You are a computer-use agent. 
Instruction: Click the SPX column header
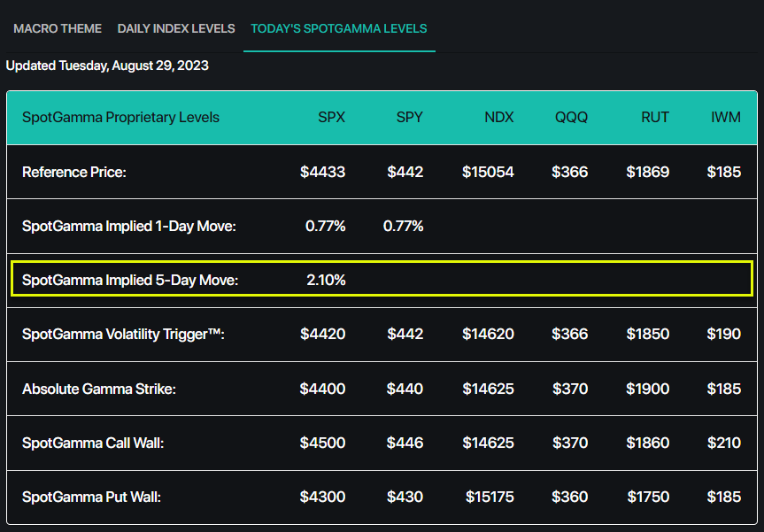pos(331,116)
